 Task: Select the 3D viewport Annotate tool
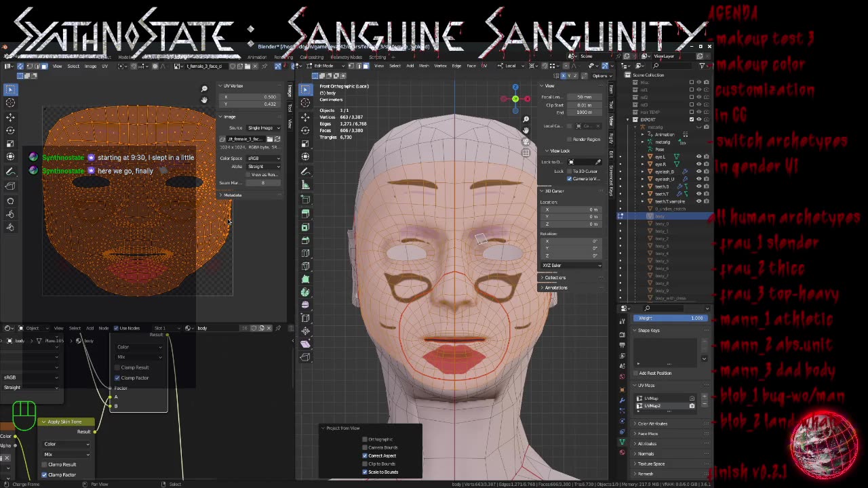(x=305, y=171)
